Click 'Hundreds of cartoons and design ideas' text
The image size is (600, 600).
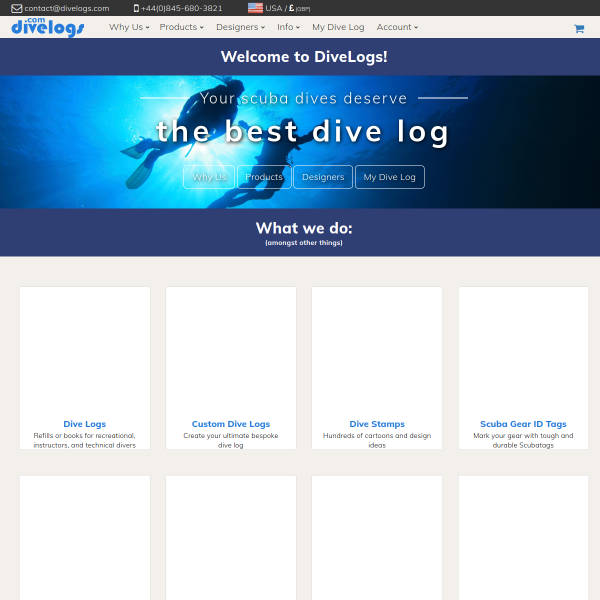[377, 440]
